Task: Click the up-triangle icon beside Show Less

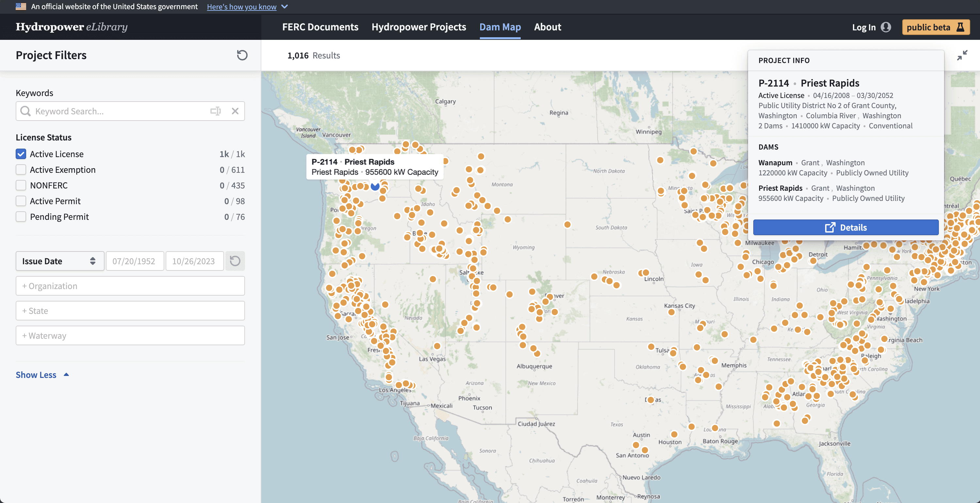Action: [x=66, y=375]
